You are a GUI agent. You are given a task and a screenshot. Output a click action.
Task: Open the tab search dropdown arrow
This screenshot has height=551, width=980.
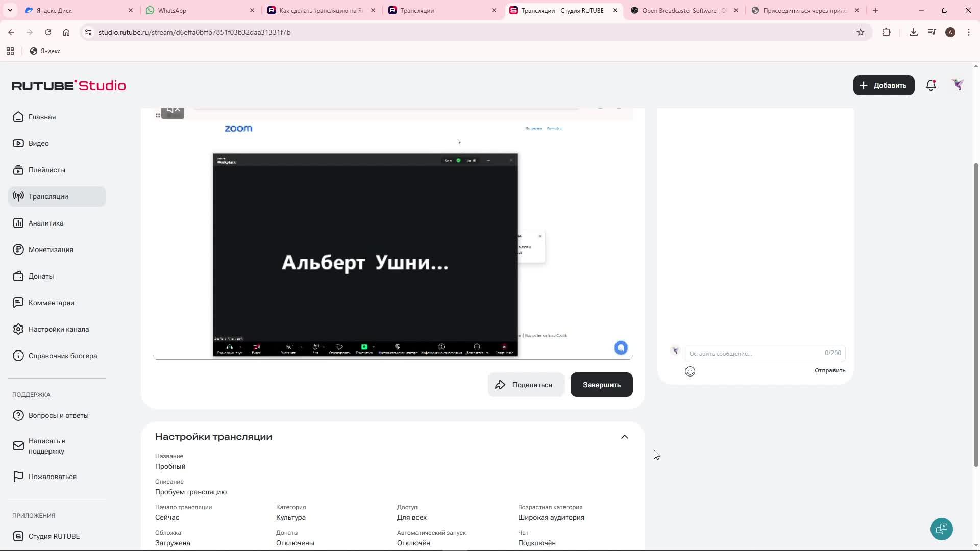pyautogui.click(x=10, y=10)
